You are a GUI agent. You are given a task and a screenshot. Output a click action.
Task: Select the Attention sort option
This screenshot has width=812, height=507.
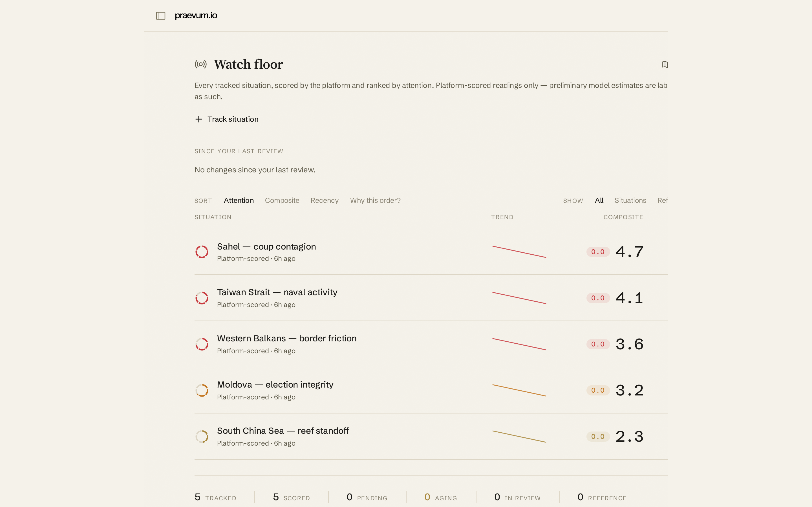[239, 201]
